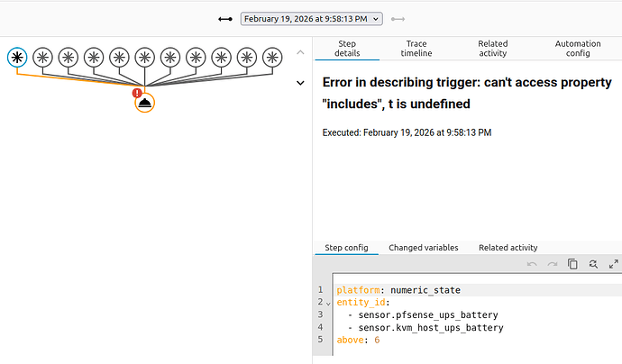
Task: Select the second trigger node in the graph
Action: (x=42, y=58)
